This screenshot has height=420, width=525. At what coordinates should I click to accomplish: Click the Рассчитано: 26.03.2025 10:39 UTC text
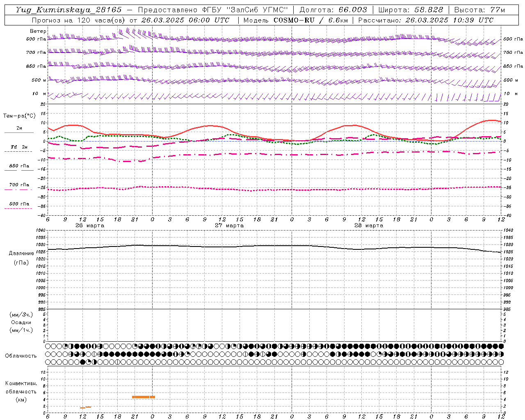(x=426, y=20)
